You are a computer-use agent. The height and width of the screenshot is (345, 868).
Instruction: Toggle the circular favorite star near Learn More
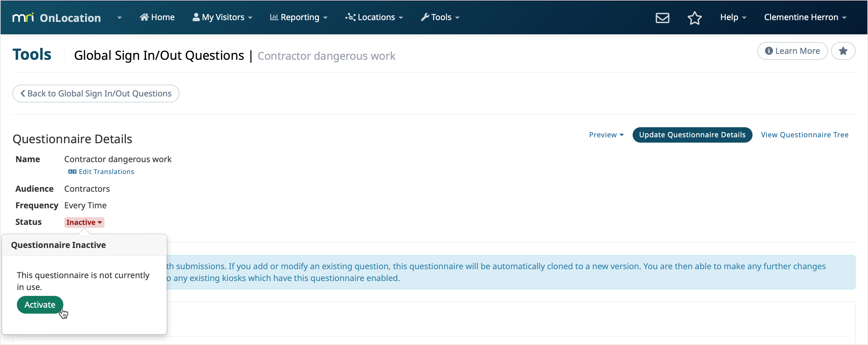[844, 51]
